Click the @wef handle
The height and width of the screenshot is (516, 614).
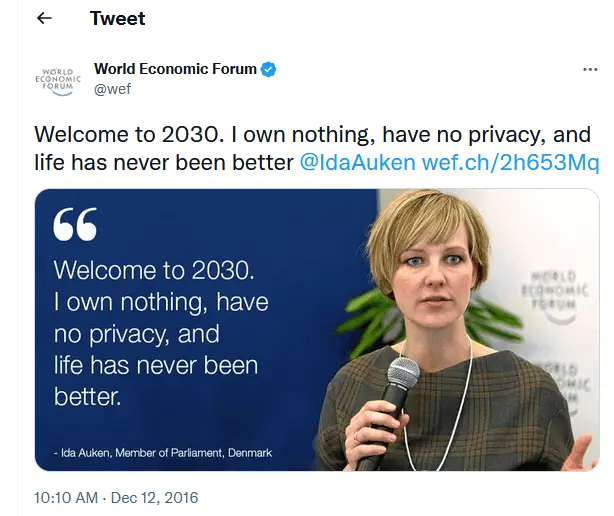tap(112, 89)
